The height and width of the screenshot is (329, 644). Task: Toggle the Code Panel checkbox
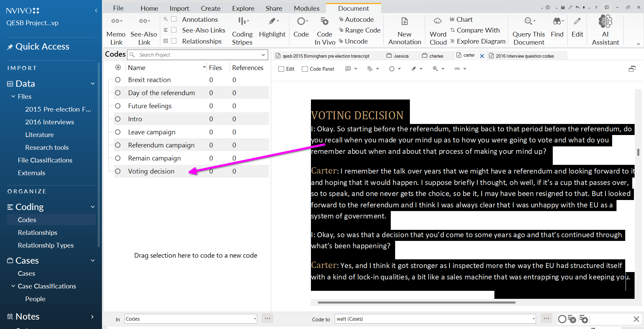pyautogui.click(x=305, y=69)
